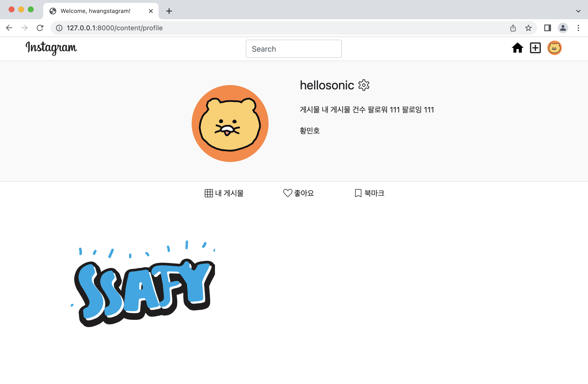
Task: Click the home icon in navbar
Action: click(517, 48)
